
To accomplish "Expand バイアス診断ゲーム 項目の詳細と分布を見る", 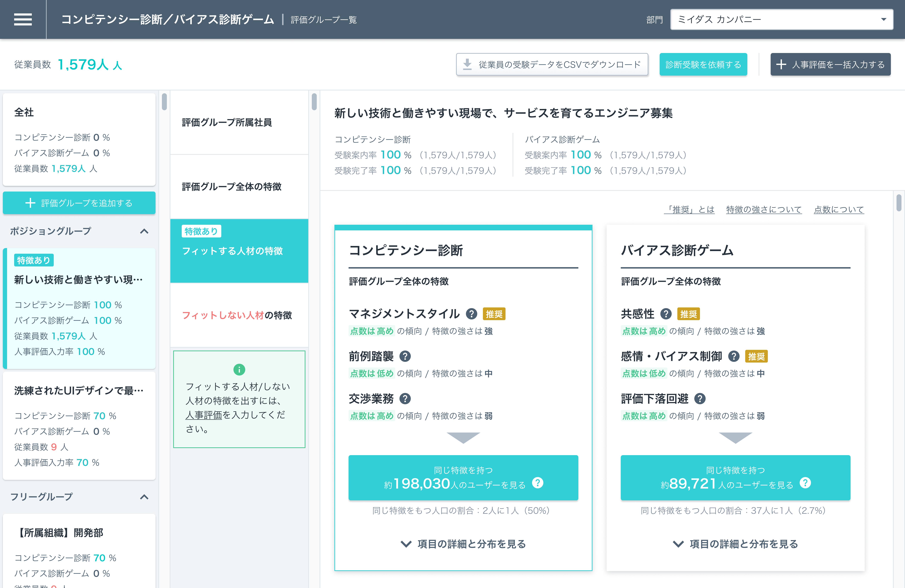I will (x=735, y=544).
